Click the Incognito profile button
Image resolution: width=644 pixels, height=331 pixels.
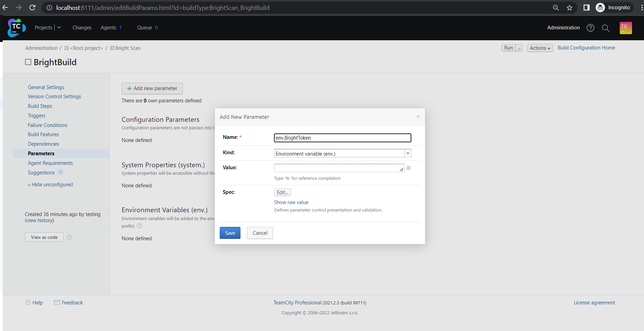(x=614, y=8)
